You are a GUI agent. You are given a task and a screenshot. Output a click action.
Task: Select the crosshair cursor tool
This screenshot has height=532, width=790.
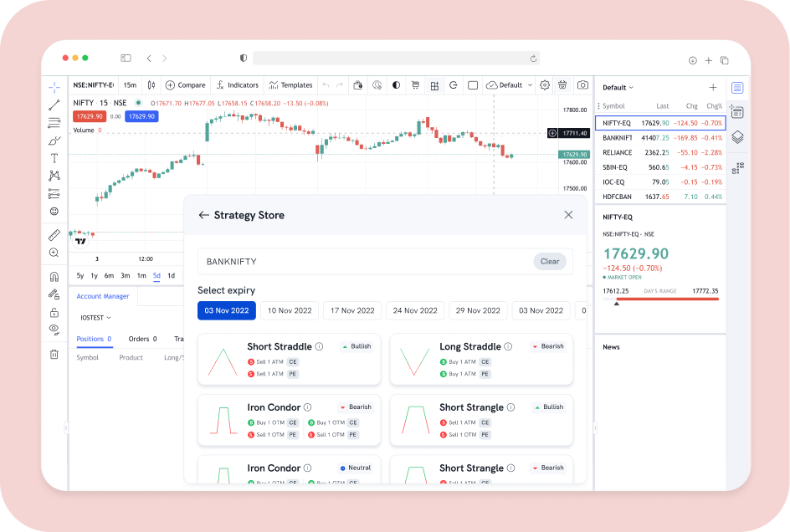click(x=54, y=88)
